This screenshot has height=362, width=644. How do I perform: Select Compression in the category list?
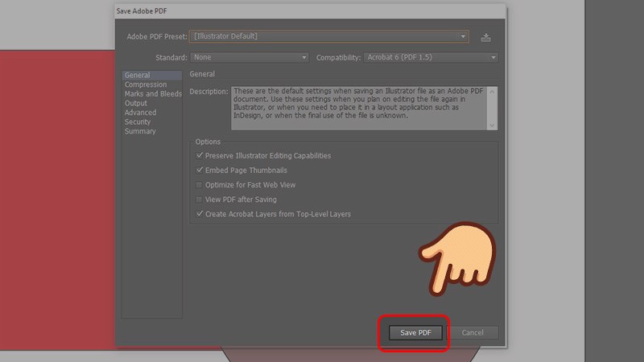146,84
